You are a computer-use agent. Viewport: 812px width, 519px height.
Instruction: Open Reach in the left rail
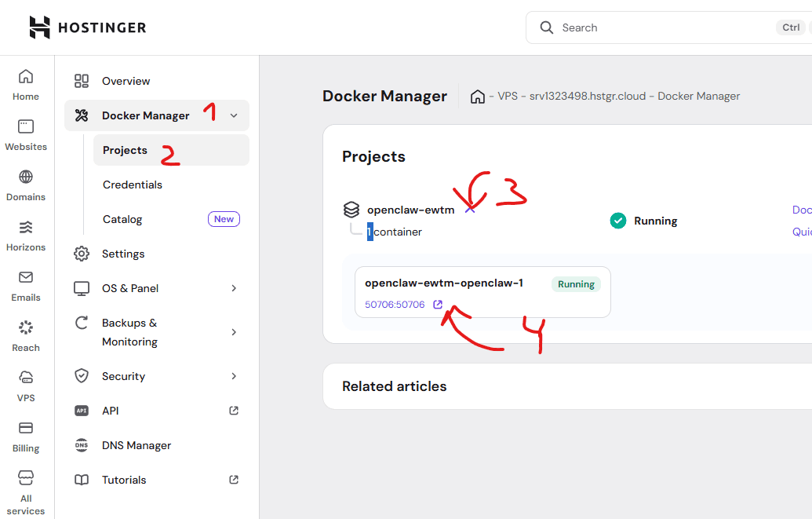coord(26,337)
